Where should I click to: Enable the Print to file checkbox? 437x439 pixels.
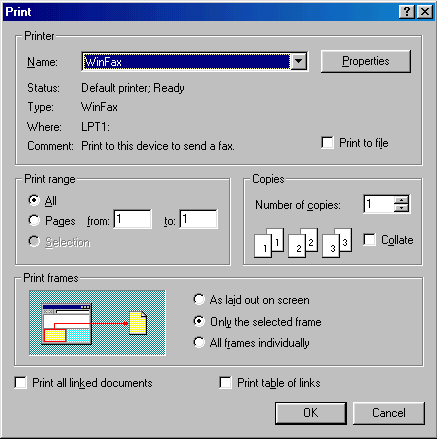click(327, 143)
